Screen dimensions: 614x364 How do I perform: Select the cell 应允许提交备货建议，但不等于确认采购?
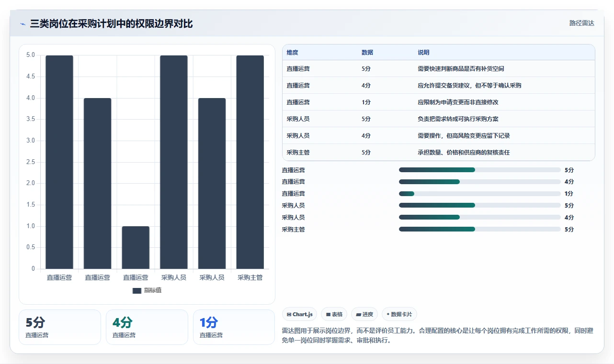(469, 86)
